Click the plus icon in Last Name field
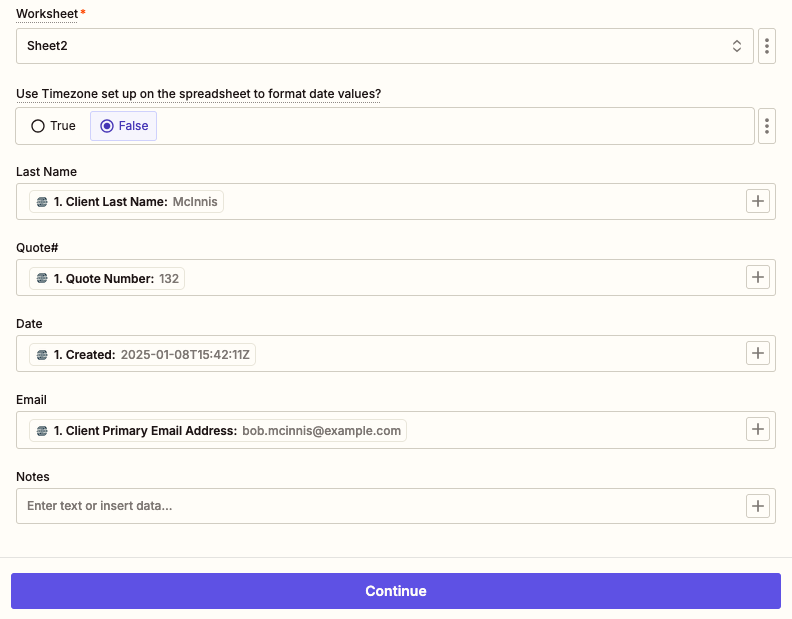This screenshot has width=792, height=619. click(758, 202)
